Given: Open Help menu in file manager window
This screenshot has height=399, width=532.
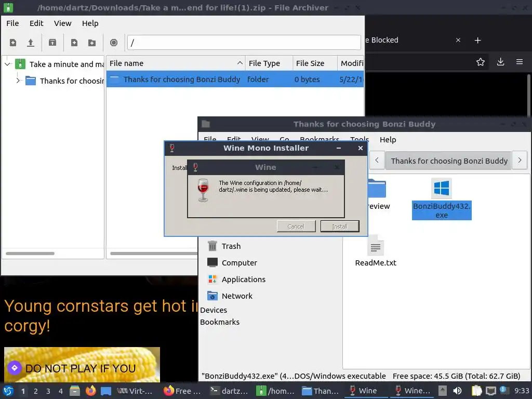Looking at the screenshot, I should 388,139.
